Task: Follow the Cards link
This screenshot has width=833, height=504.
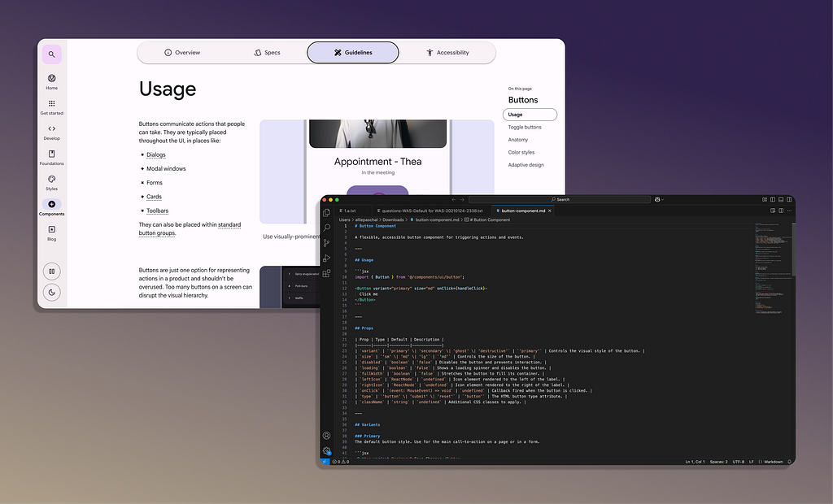Action: (x=154, y=197)
